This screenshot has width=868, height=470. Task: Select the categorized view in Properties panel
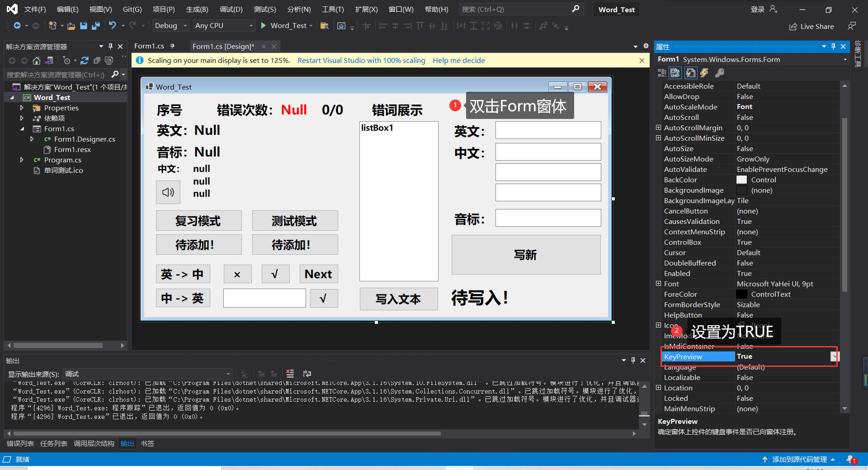(x=661, y=73)
